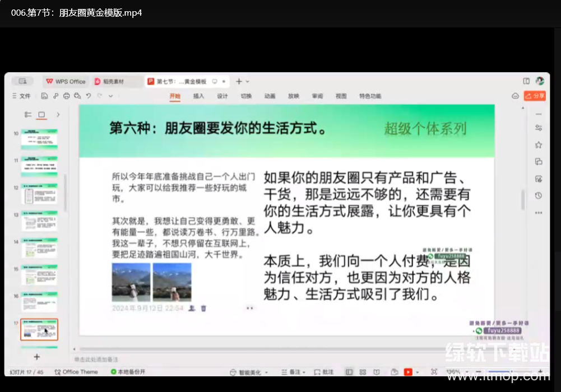Open the 文件 menu button
The height and width of the screenshot is (392, 561).
pos(22,96)
